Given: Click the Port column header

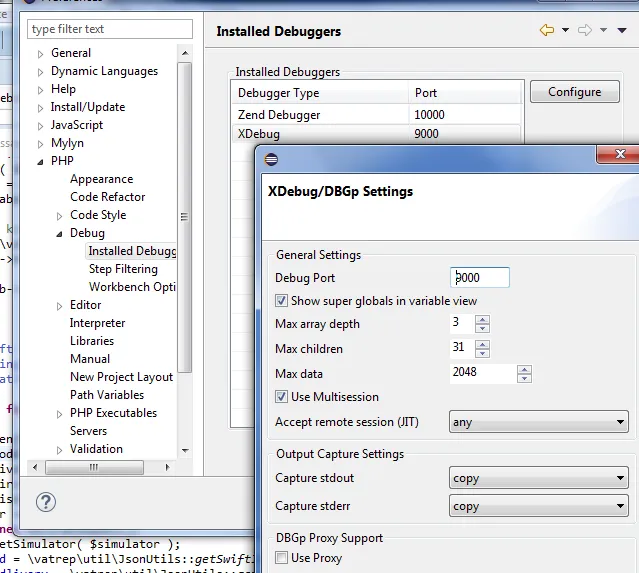Looking at the screenshot, I should pyautogui.click(x=465, y=93).
